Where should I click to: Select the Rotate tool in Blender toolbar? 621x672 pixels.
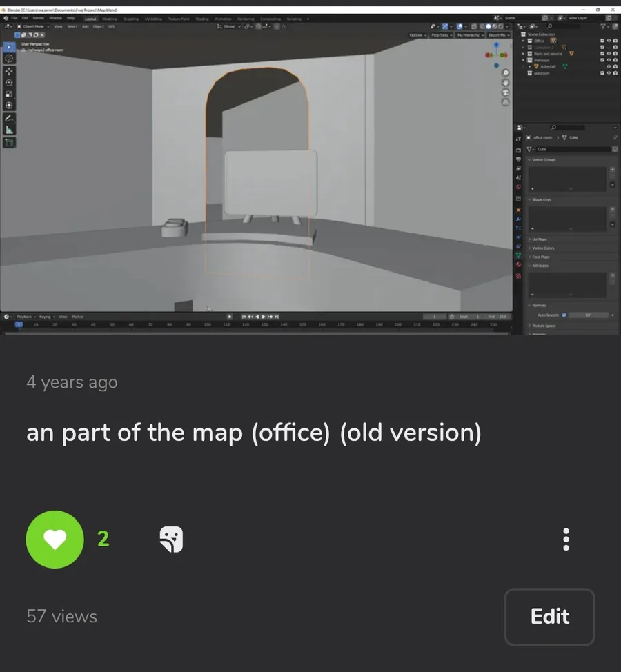9,83
